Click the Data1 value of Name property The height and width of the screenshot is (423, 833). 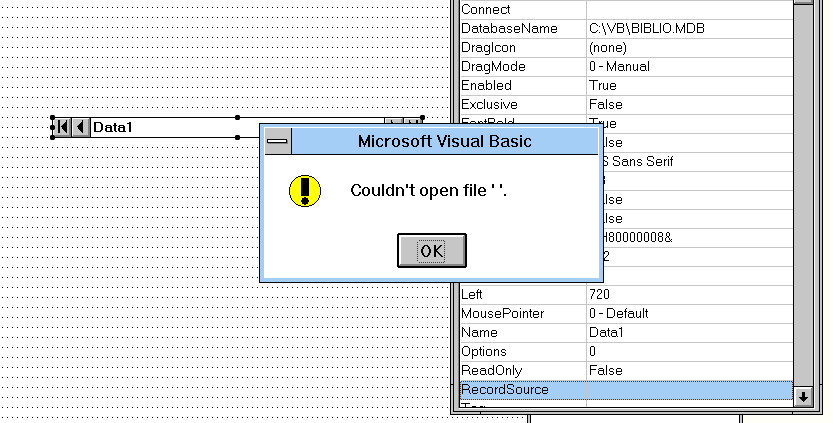coord(606,333)
